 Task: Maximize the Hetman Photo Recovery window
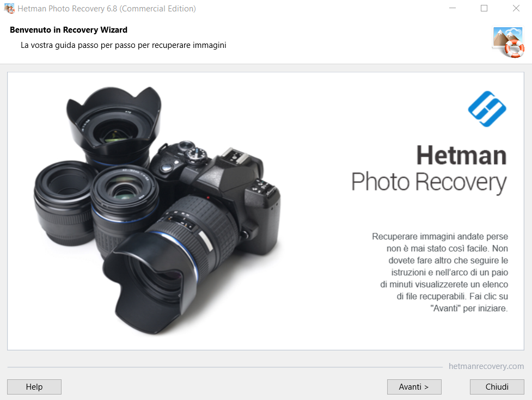(484, 8)
